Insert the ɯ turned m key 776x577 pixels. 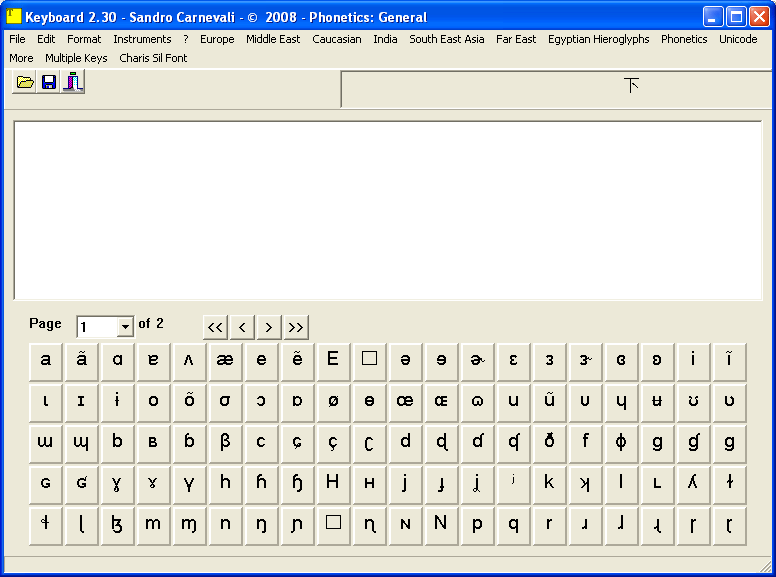tap(45, 444)
